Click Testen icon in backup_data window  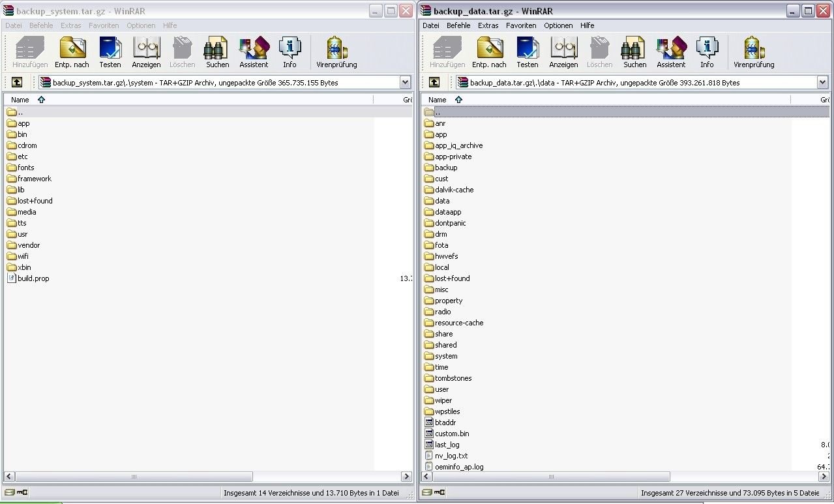pos(528,52)
